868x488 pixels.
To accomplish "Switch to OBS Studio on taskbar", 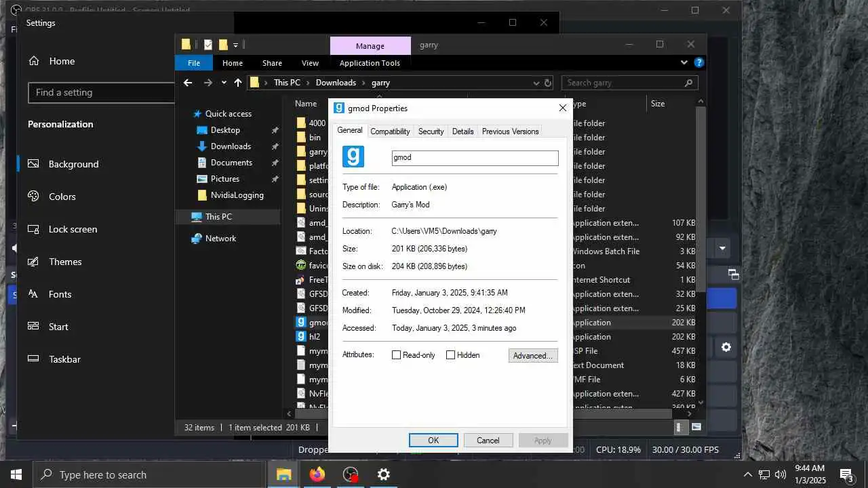I will (x=351, y=474).
